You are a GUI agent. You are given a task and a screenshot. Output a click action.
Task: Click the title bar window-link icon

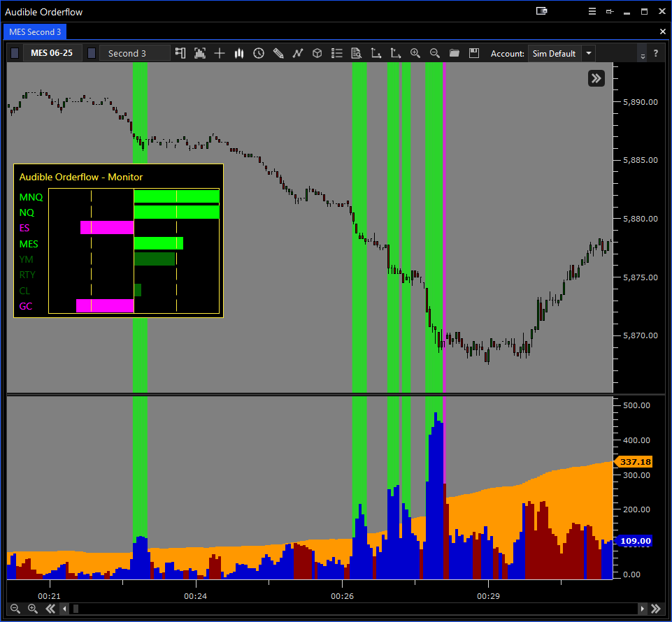point(542,11)
